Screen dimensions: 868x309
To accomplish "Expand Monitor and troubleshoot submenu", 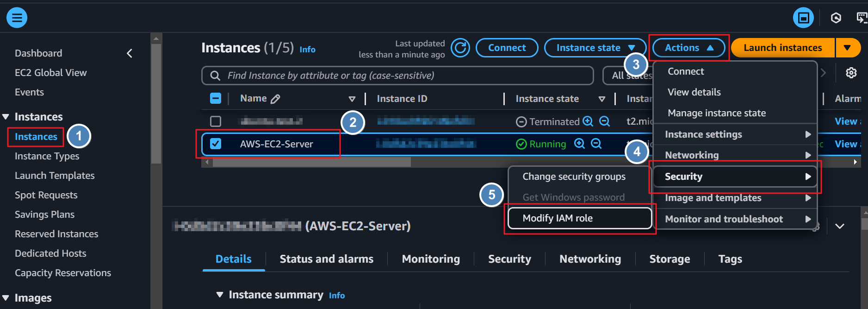I will tap(735, 219).
